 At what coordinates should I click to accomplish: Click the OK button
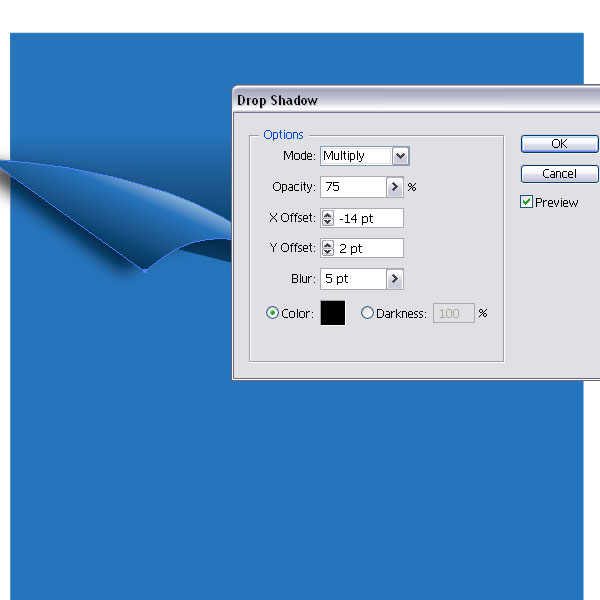point(559,144)
